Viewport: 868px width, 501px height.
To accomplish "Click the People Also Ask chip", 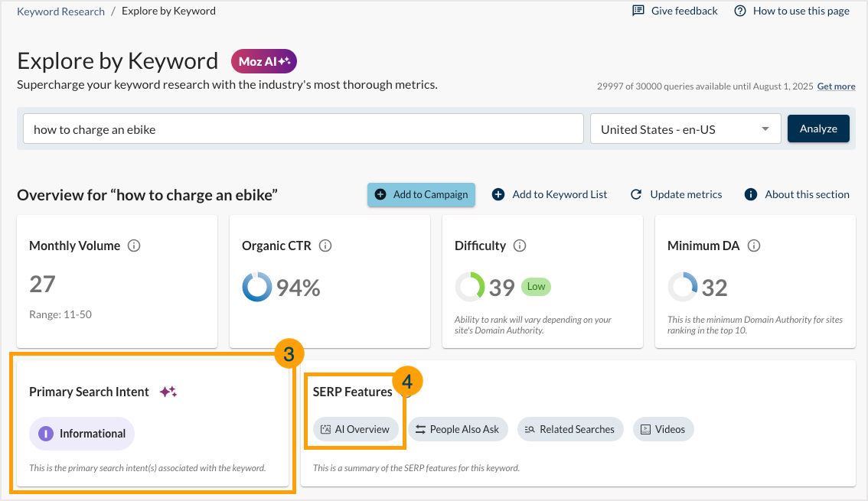I will pos(458,429).
